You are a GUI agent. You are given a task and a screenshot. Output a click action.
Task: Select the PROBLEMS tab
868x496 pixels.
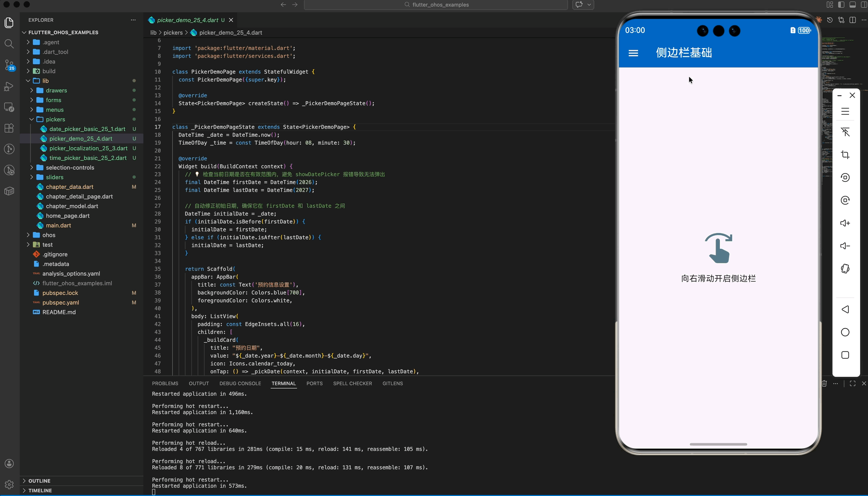[165, 383]
